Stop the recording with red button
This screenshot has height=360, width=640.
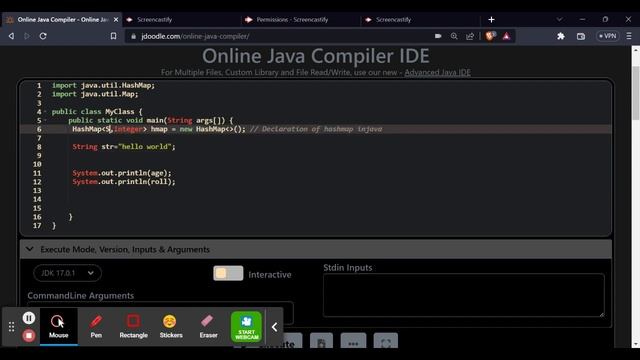pos(29,336)
